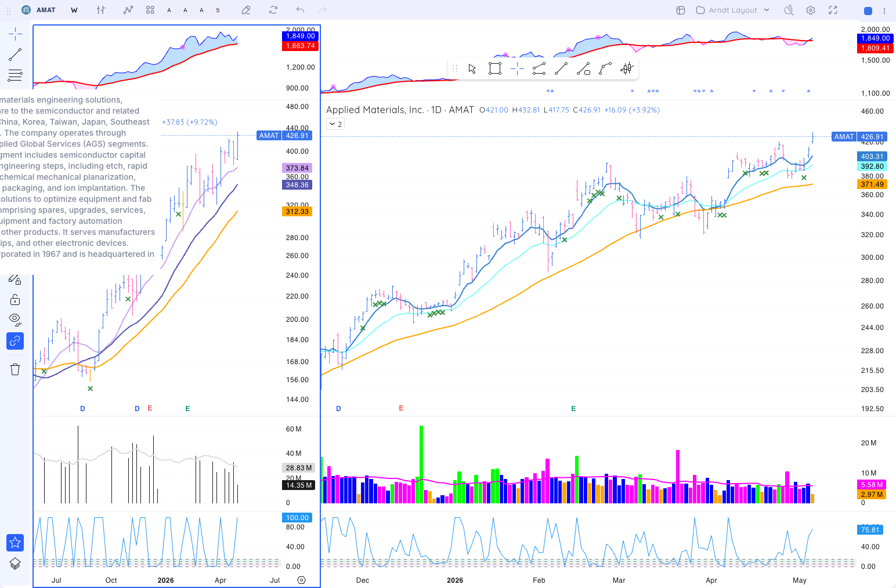Select the crosshair tool in left sidebar
The image size is (896, 588).
click(15, 33)
